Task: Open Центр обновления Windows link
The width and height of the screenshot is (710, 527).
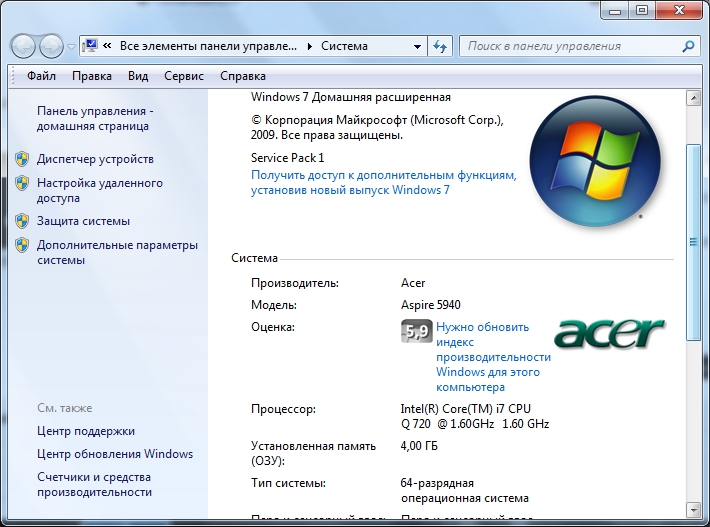Action: (115, 453)
